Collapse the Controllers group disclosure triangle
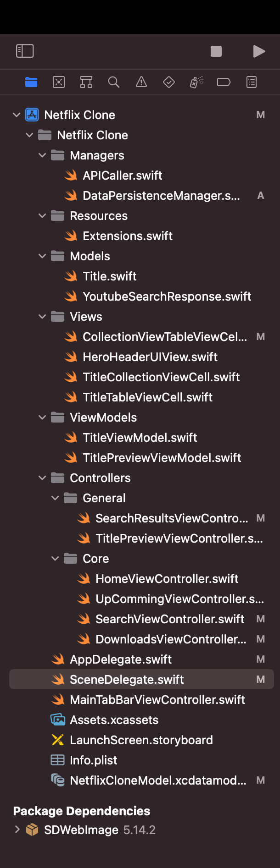This screenshot has height=868, width=280. (x=42, y=478)
